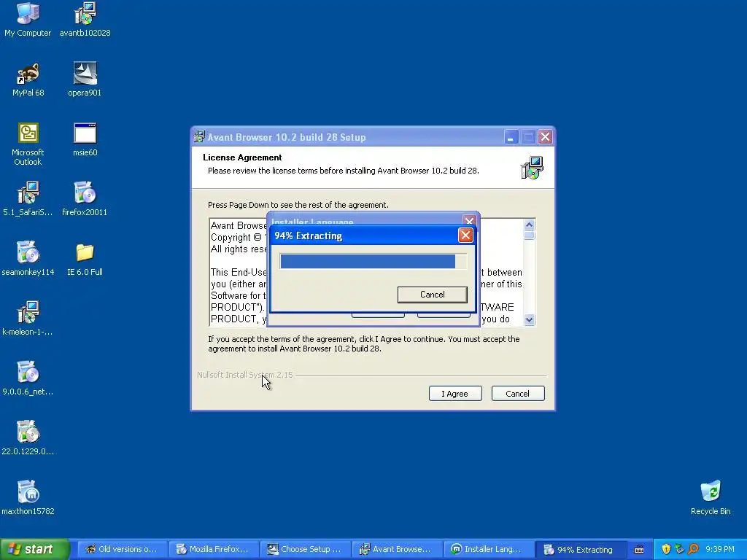
Task: Click Nullsoft Install System 2.15 text
Action: [x=245, y=375]
